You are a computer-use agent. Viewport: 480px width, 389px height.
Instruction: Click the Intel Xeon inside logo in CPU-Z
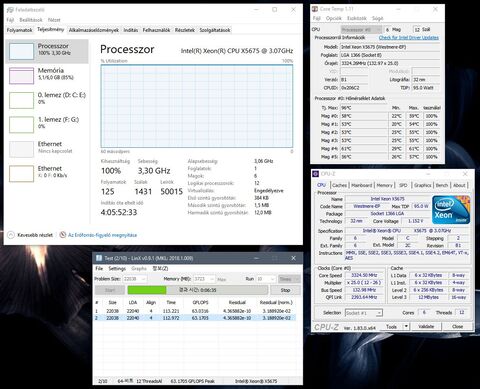[451, 210]
